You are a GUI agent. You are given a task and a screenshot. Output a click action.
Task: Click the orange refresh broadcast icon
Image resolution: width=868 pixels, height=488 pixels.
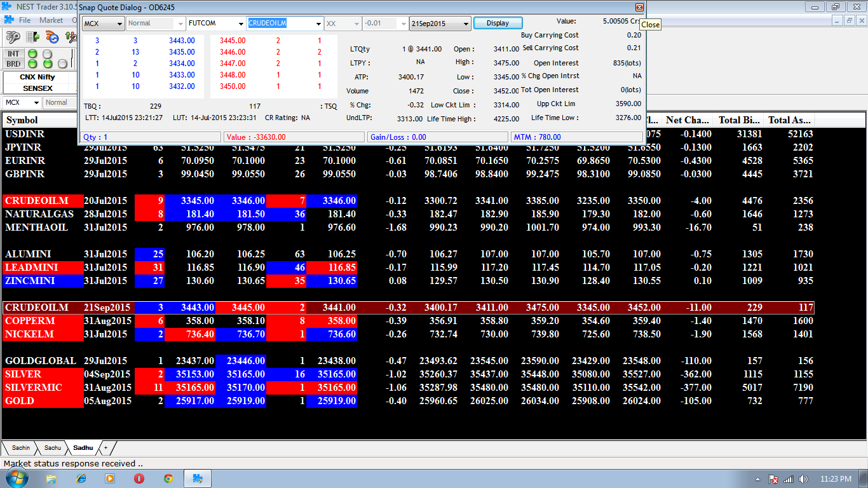point(52,37)
